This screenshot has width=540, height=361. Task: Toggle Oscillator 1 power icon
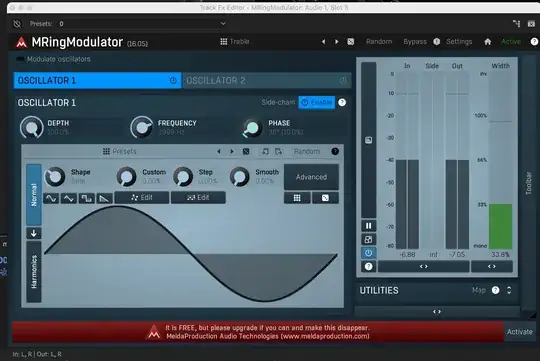click(x=173, y=80)
